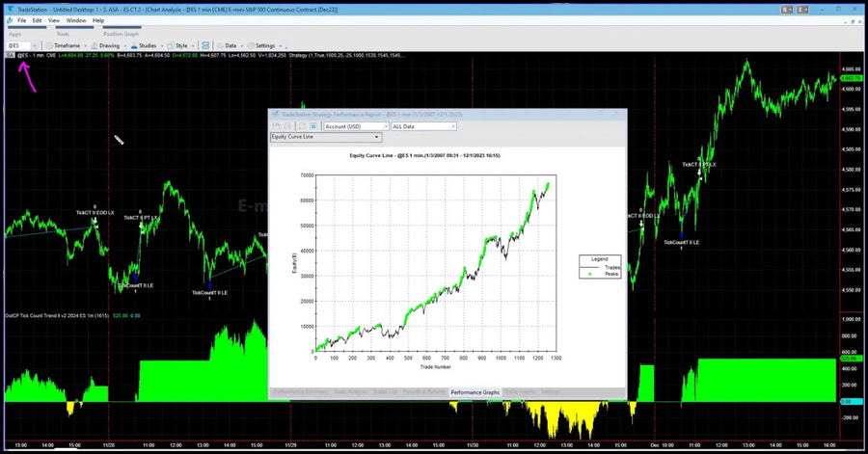This screenshot has width=868, height=454.
Task: Switch to the Trade Graphs tab
Action: [x=521, y=392]
